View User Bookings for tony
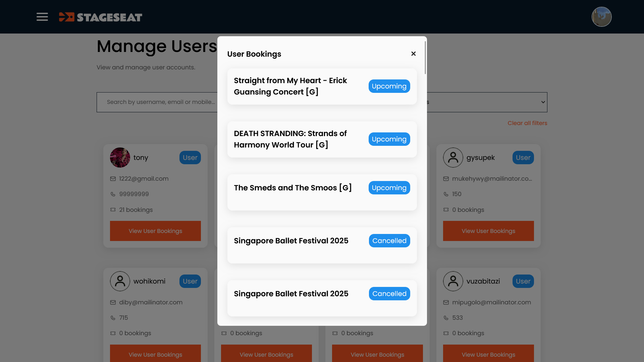Viewport: 644px width, 362px height. coord(155,231)
